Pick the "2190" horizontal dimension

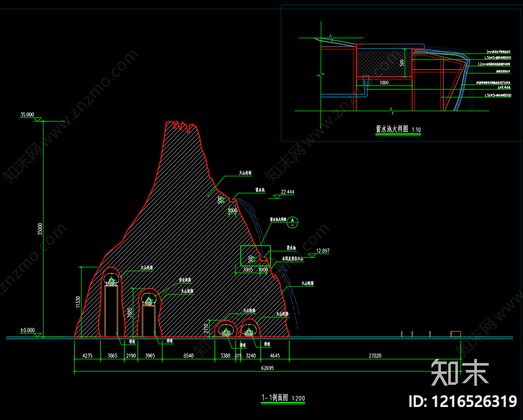point(131,356)
